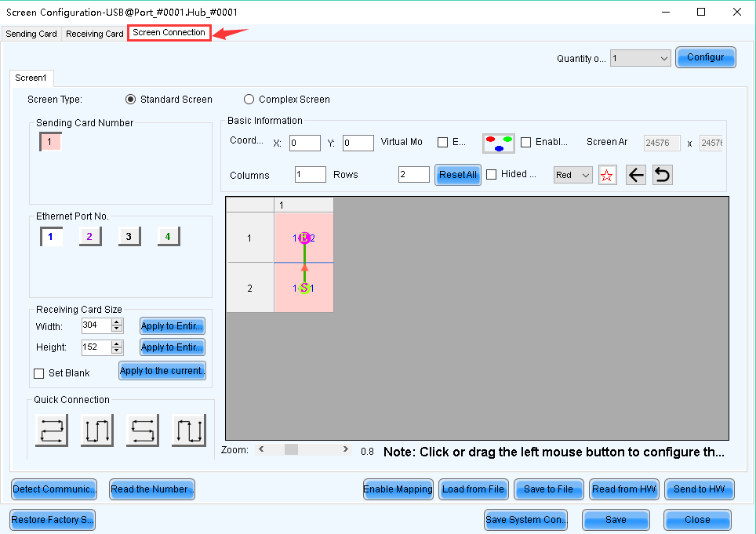Toggle the Hided checkbox
The width and height of the screenshot is (756, 534).
coord(492,175)
